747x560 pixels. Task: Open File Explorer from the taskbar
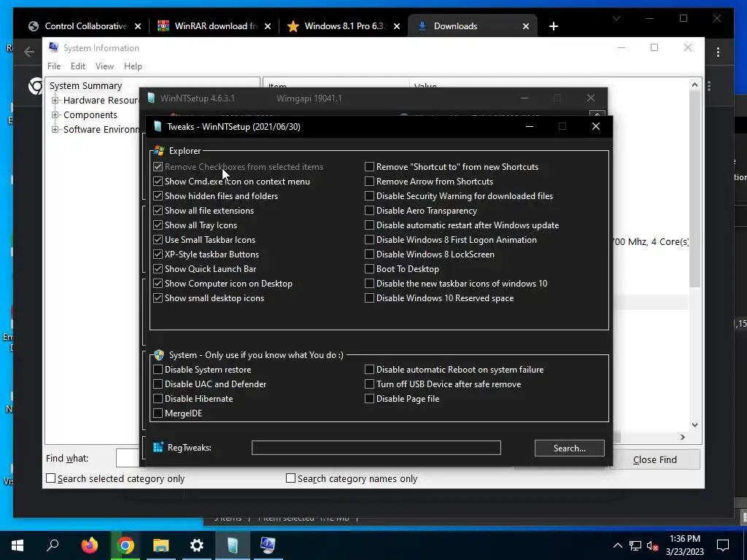(x=161, y=545)
